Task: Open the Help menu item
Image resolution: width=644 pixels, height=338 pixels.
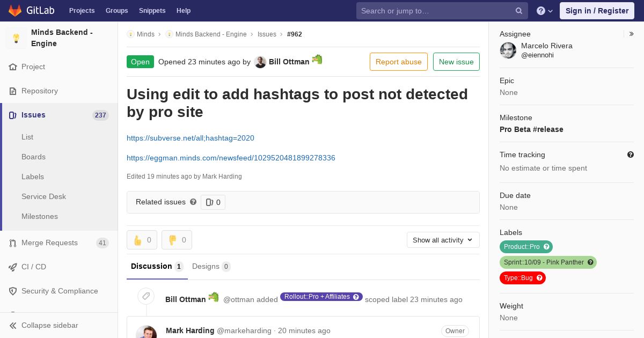Action: (x=184, y=11)
